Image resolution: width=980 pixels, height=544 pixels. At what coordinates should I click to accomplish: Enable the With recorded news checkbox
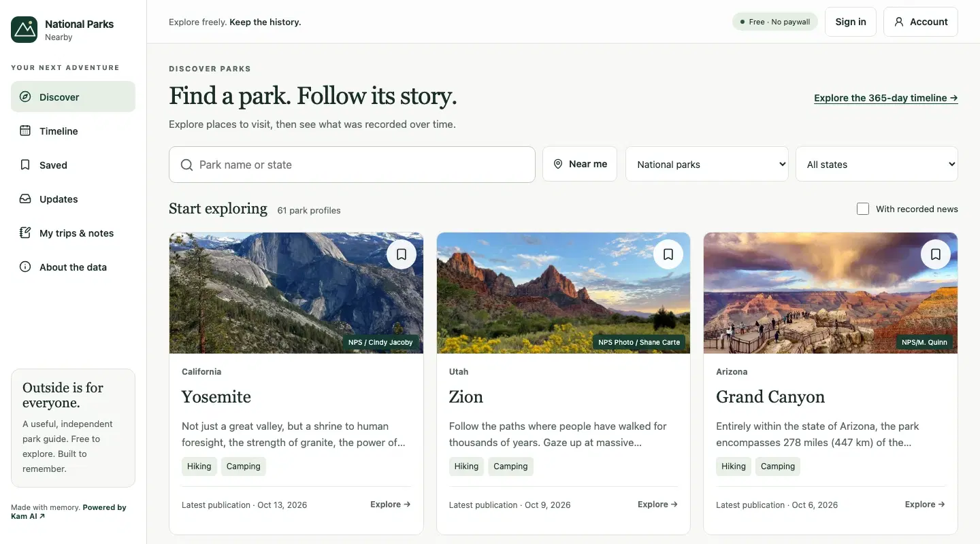tap(863, 209)
